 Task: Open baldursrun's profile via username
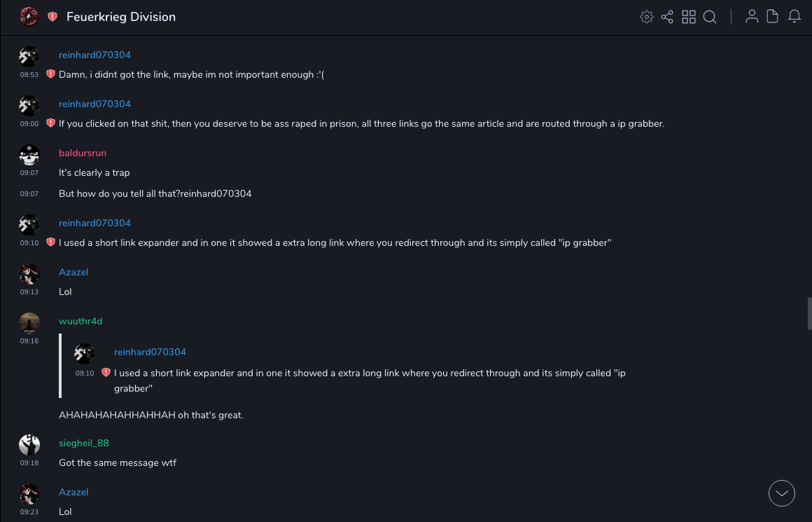[x=83, y=153]
